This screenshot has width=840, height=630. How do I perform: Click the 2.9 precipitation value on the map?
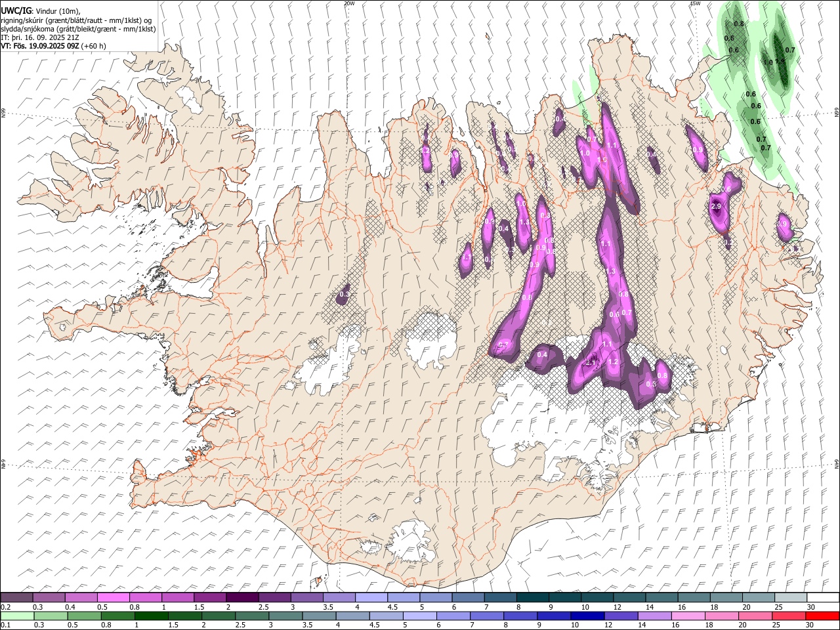[x=716, y=207]
